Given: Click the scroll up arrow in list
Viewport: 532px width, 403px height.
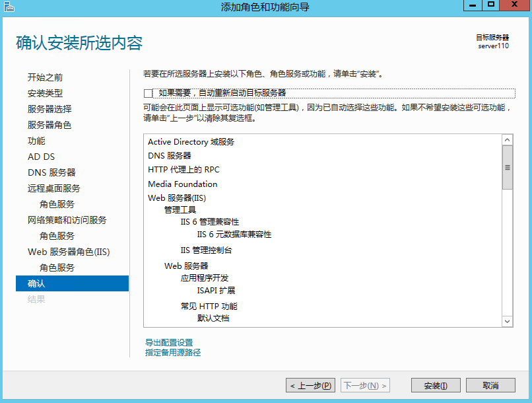Looking at the screenshot, I should point(507,140).
